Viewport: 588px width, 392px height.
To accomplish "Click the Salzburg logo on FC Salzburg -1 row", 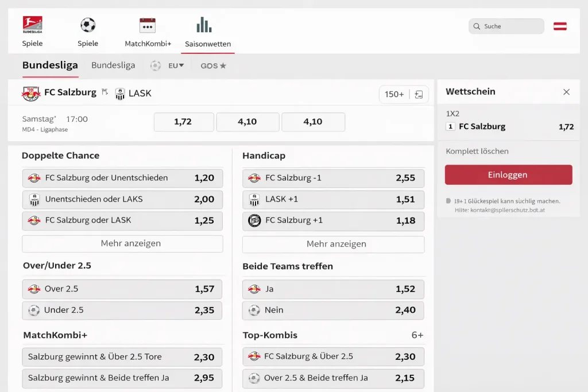I will [x=254, y=178].
